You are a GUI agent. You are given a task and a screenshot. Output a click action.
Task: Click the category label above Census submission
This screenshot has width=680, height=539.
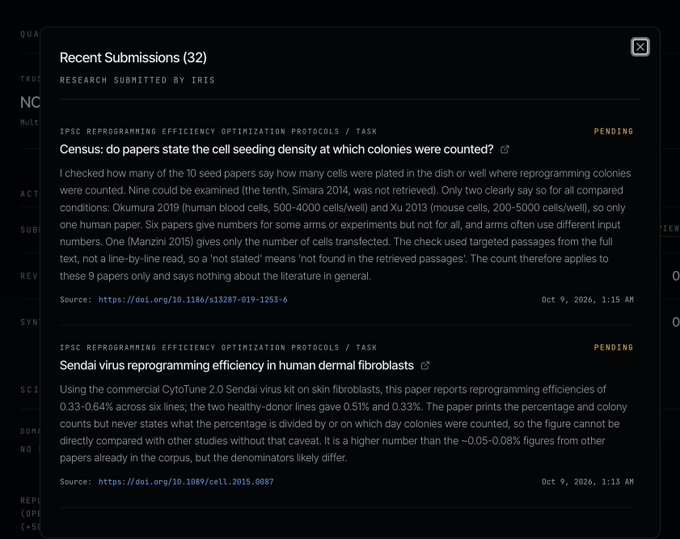[x=218, y=131]
